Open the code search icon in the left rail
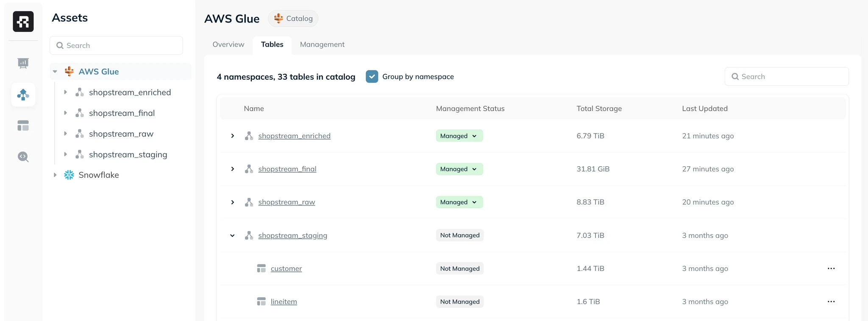Viewport: 868px width, 321px height. [23, 157]
